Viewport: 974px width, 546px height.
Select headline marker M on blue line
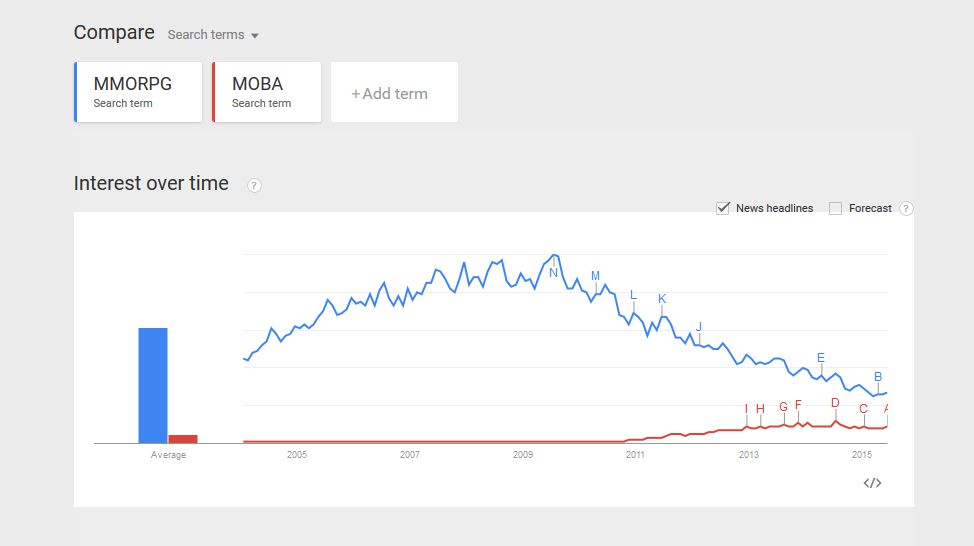[x=595, y=276]
